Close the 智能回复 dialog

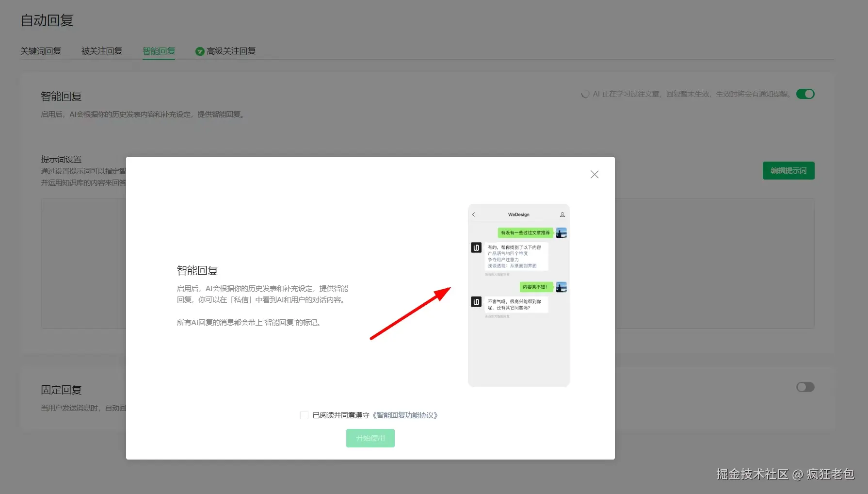(x=595, y=174)
